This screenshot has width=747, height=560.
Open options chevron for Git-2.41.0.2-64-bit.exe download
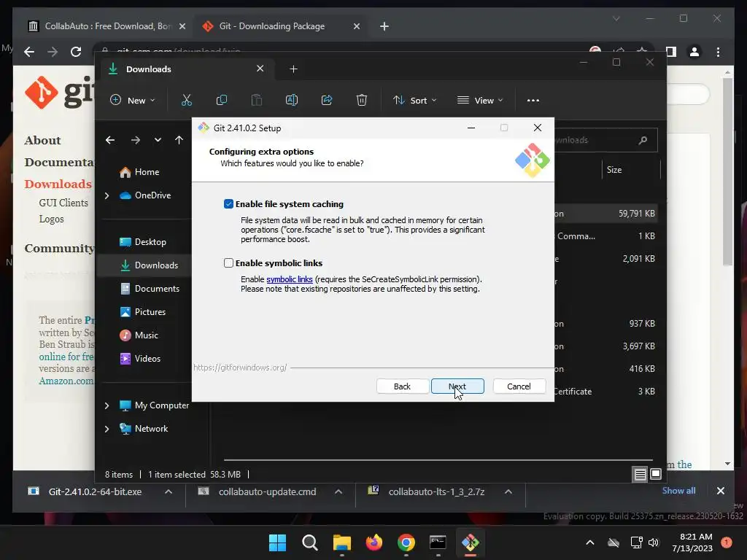coord(169,492)
